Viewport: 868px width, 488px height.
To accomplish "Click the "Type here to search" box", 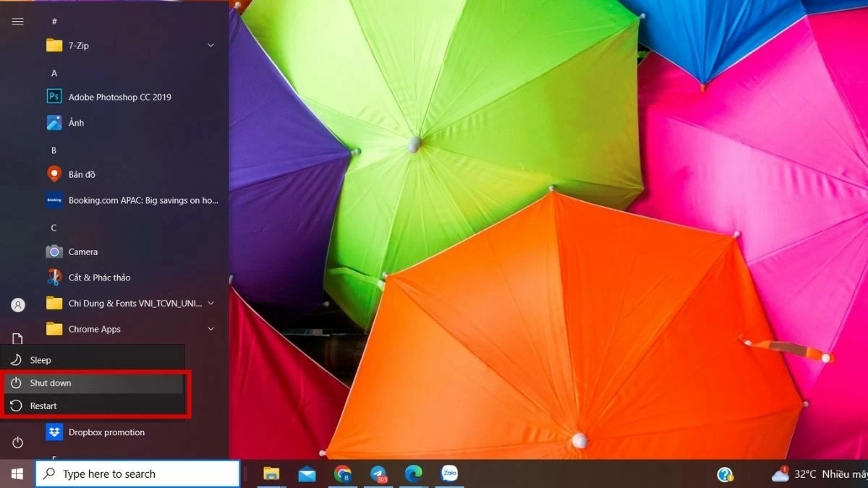I will tap(137, 474).
